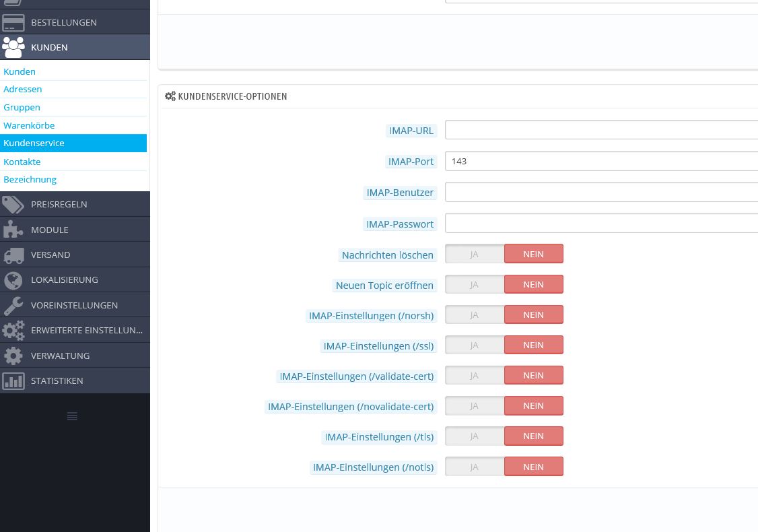Image resolution: width=758 pixels, height=532 pixels.
Task: Click the Lokalisierung globe icon
Action: click(13, 280)
